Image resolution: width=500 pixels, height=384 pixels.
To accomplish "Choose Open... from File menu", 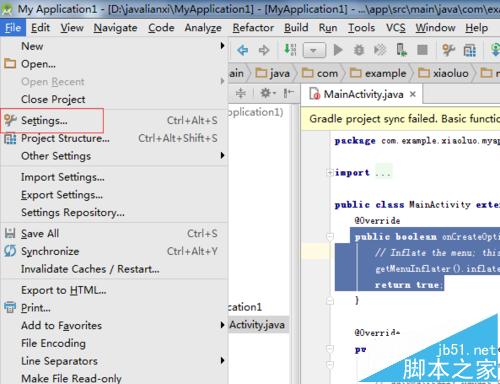I will (114, 64).
